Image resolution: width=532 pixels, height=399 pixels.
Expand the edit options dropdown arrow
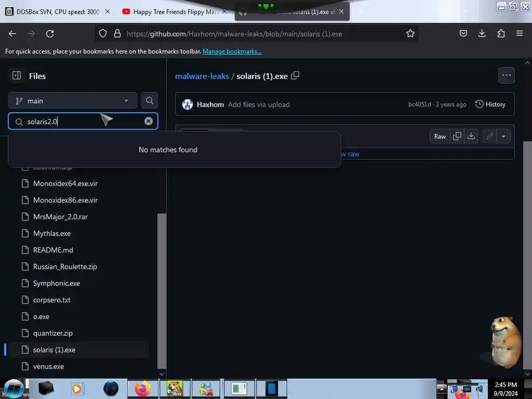click(x=503, y=137)
